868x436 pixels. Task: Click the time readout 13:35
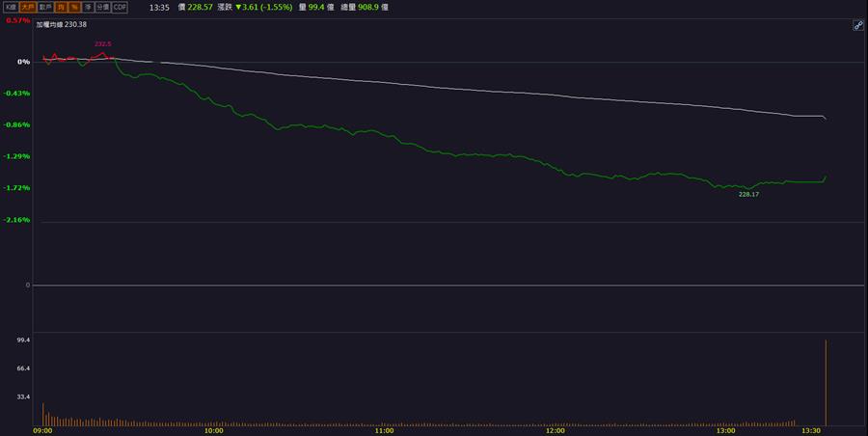point(159,7)
